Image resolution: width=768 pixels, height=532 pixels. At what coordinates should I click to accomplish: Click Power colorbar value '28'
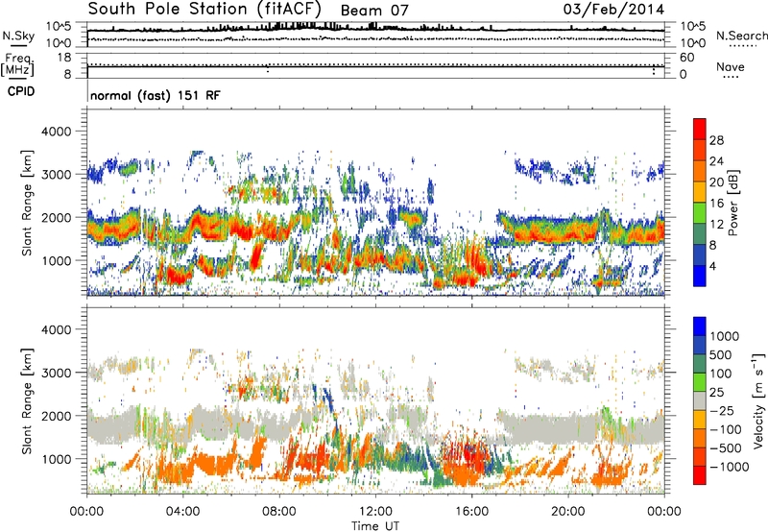716,140
